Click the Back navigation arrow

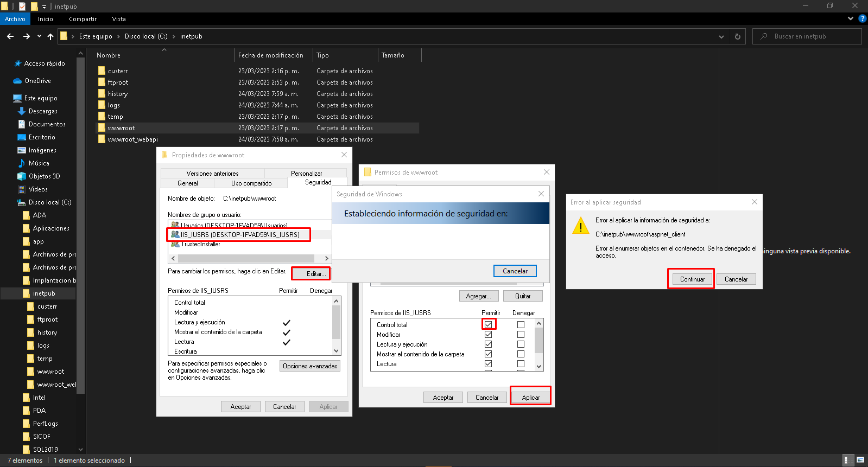click(10, 36)
